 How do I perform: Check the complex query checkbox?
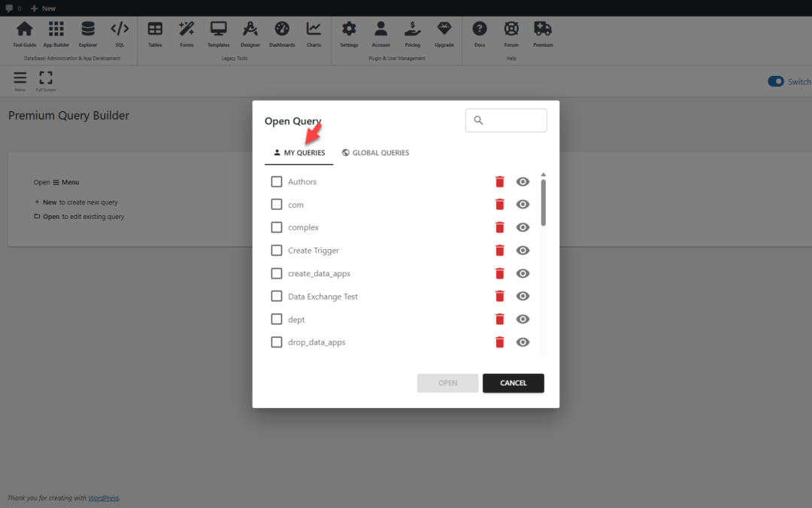[x=277, y=227]
